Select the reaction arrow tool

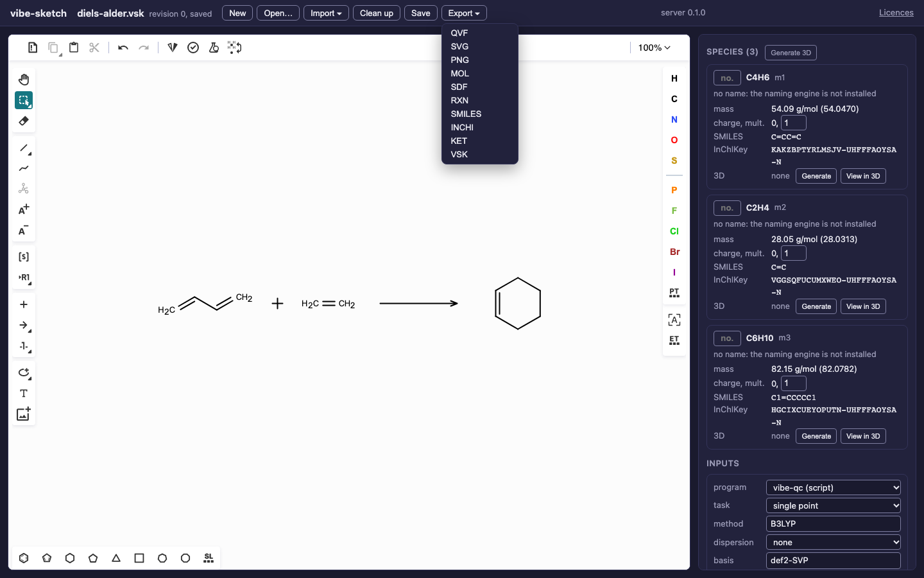24,325
